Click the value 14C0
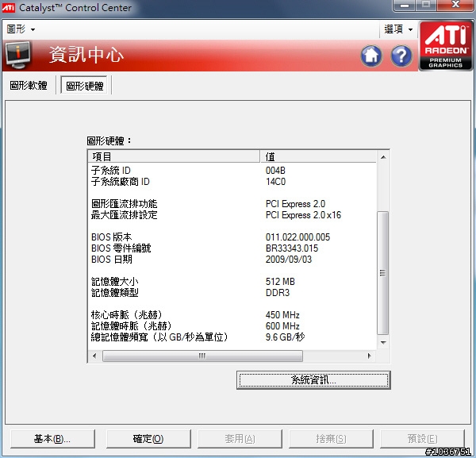 click(275, 182)
